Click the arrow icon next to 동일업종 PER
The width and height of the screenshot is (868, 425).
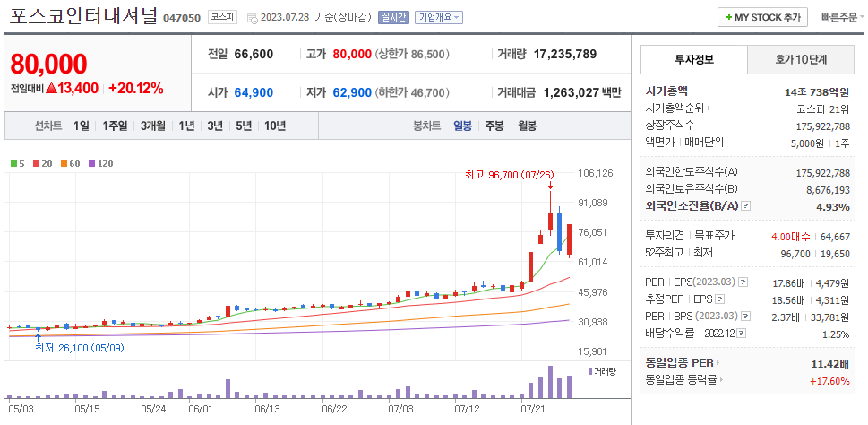pyautogui.click(x=718, y=363)
